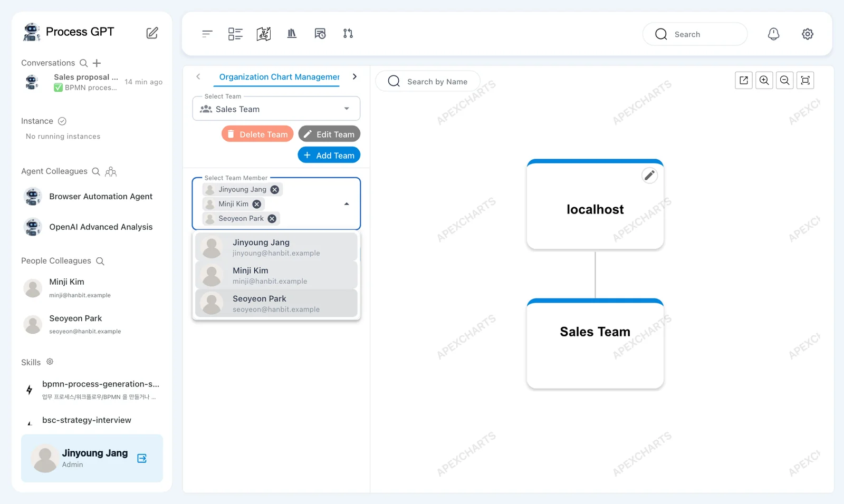The image size is (844, 504).
Task: Click the Add Team button
Action: pyautogui.click(x=329, y=155)
